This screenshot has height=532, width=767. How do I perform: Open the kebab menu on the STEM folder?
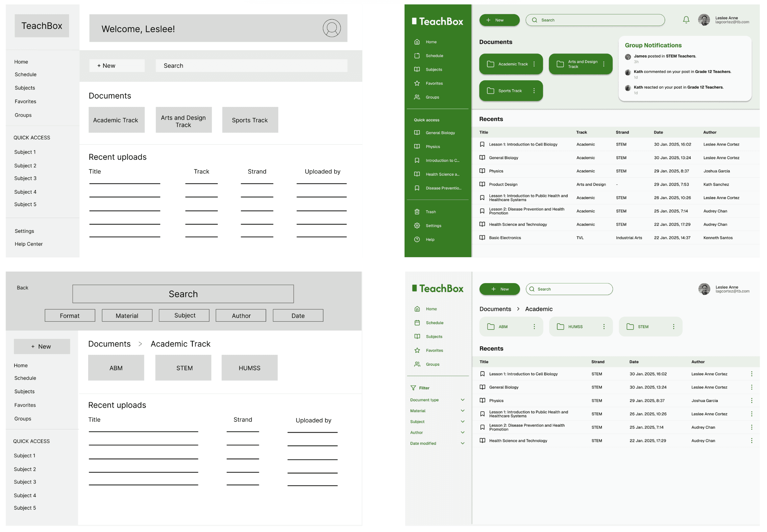pyautogui.click(x=673, y=327)
